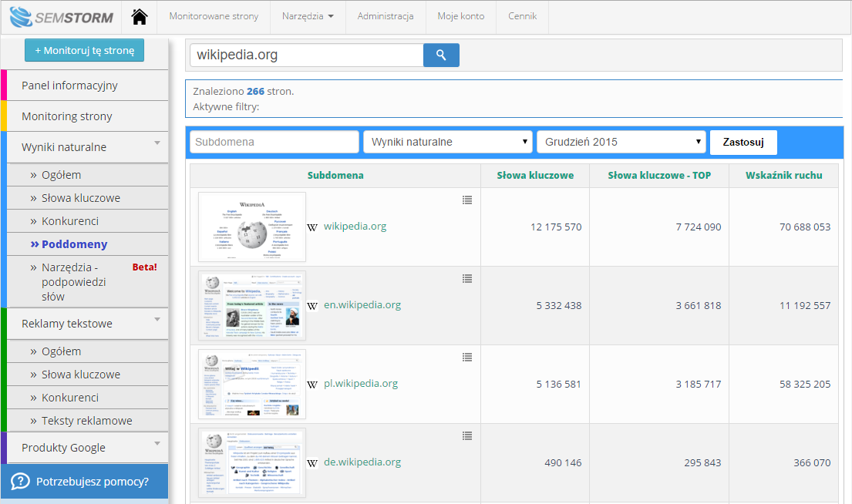Select Poddomeny in the sidebar
The height and width of the screenshot is (504, 852).
pos(87,244)
